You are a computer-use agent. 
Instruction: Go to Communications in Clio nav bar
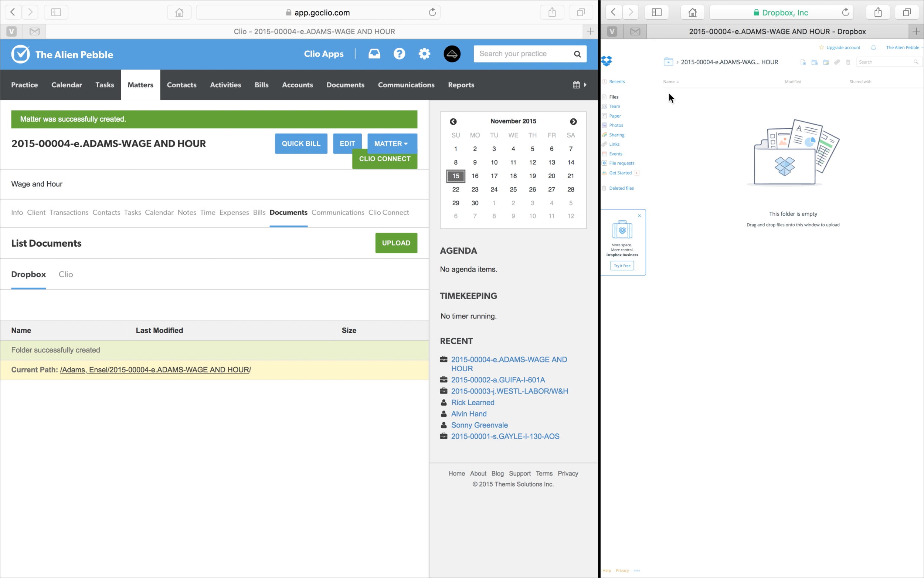tap(406, 85)
